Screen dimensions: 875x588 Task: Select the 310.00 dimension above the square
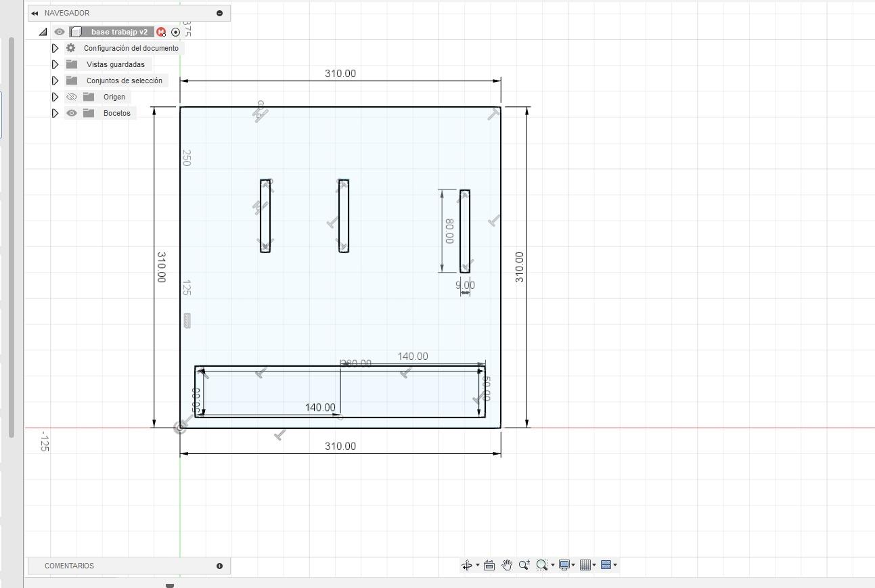(x=340, y=74)
